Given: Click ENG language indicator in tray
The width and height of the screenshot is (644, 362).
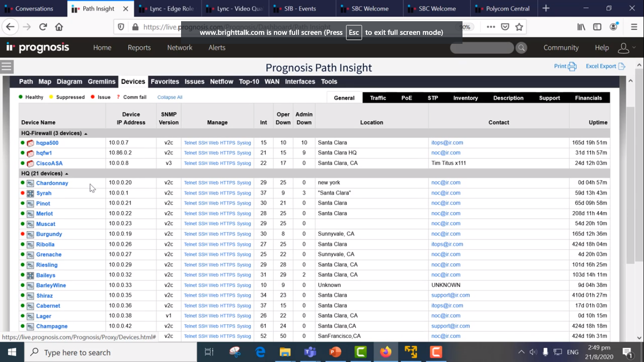Looking at the screenshot, I should click(572, 352).
